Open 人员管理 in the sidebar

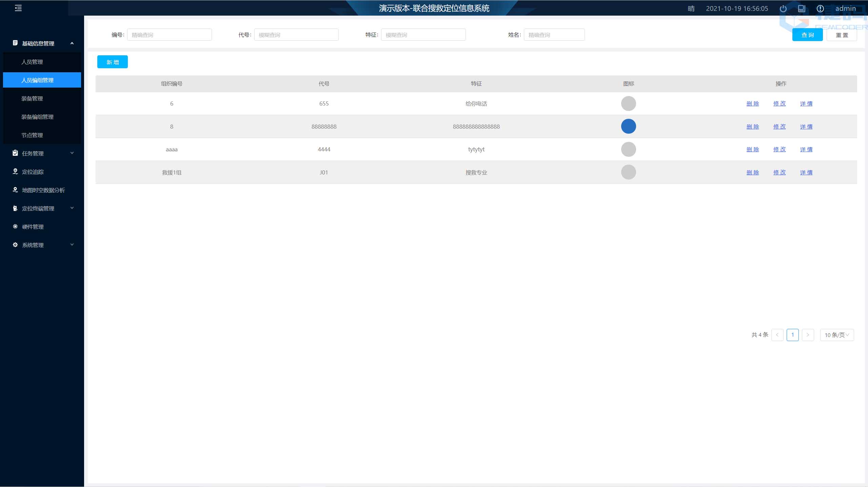click(32, 62)
